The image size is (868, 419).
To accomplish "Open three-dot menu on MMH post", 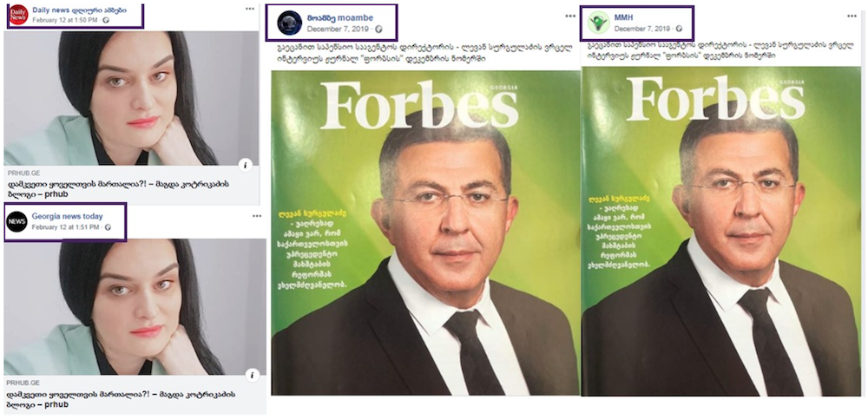I will (852, 16).
